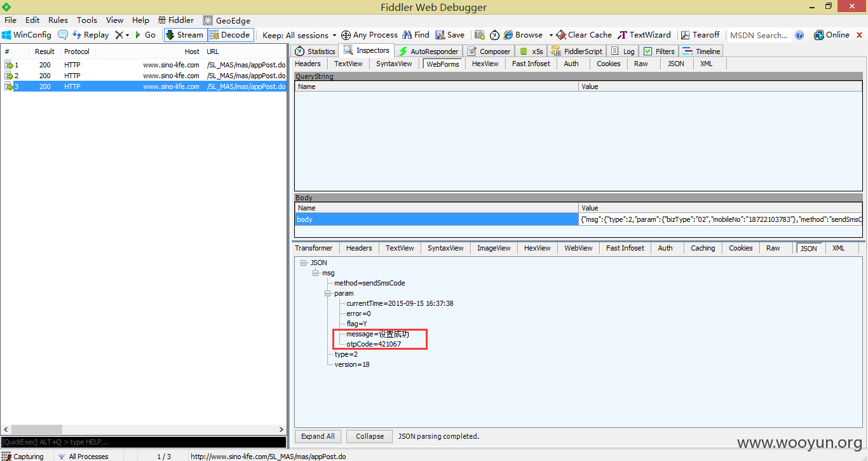
Task: Select session 1 in session list
Action: click(144, 65)
